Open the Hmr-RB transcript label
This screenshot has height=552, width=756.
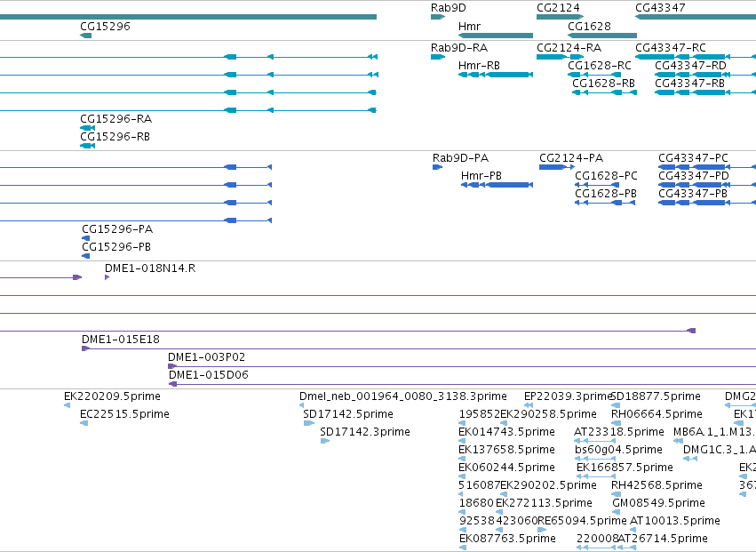(x=479, y=65)
